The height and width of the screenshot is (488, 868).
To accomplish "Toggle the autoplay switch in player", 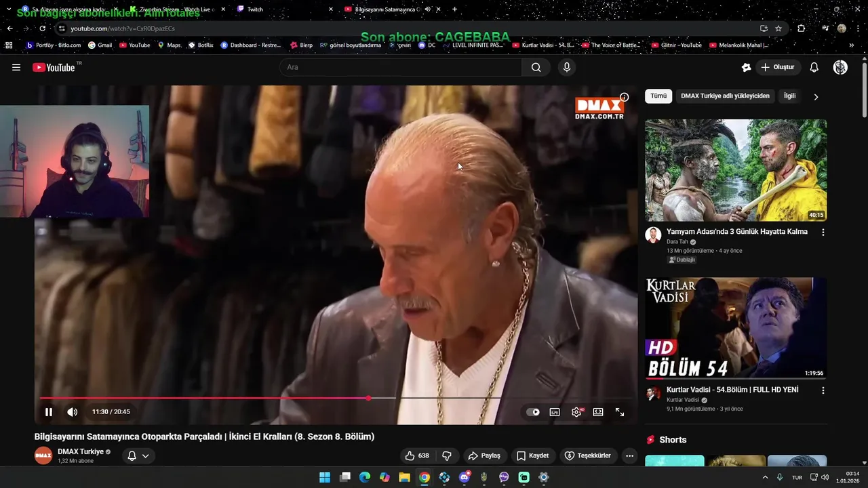I will [534, 412].
